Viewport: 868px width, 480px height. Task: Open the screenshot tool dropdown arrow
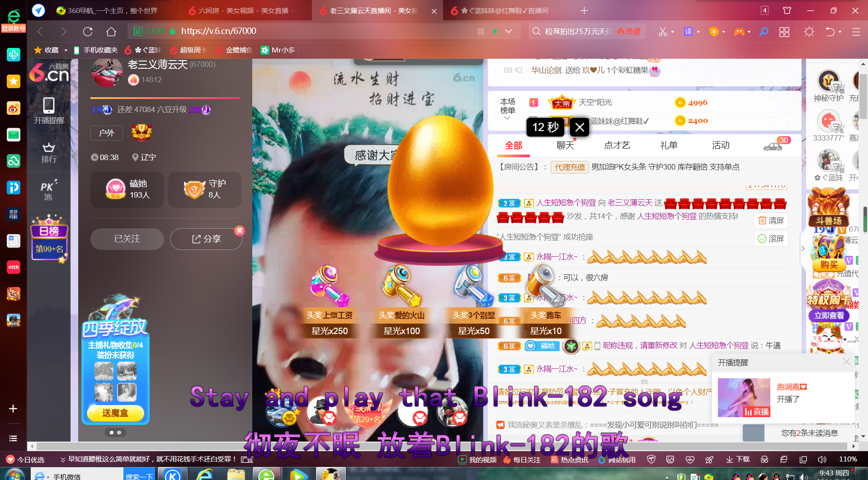pyautogui.click(x=673, y=32)
